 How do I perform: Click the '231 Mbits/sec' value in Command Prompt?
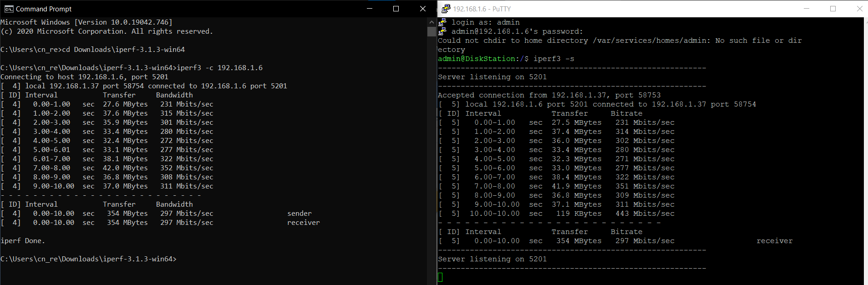(187, 104)
